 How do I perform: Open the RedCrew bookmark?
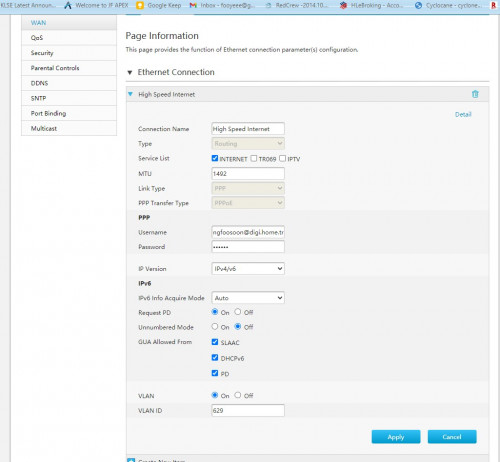tap(296, 5)
